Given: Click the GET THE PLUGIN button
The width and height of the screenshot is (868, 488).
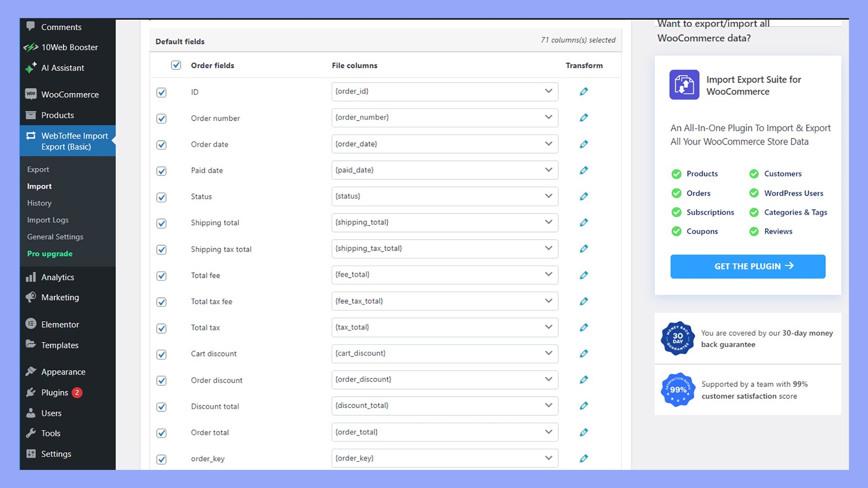Looking at the screenshot, I should [748, 266].
